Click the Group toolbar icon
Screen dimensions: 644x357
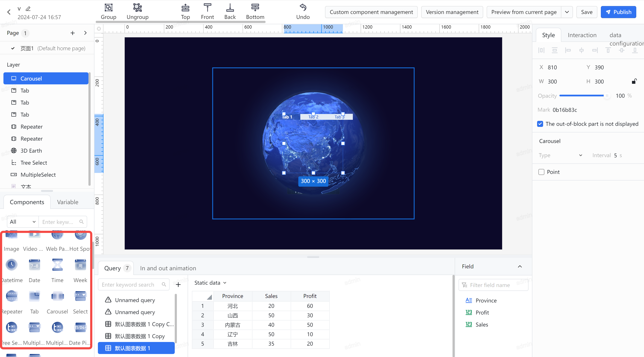tap(108, 12)
